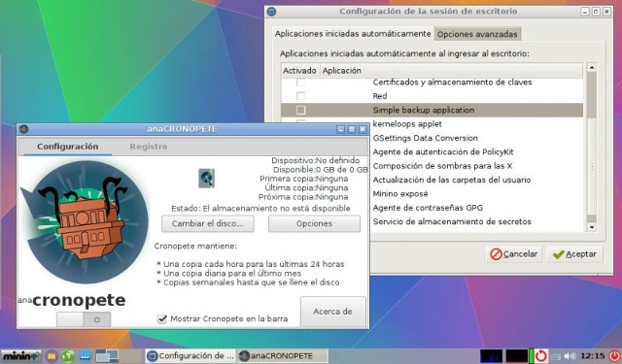Open the minino start menu
Screen dimensions: 622x364
(21, 355)
